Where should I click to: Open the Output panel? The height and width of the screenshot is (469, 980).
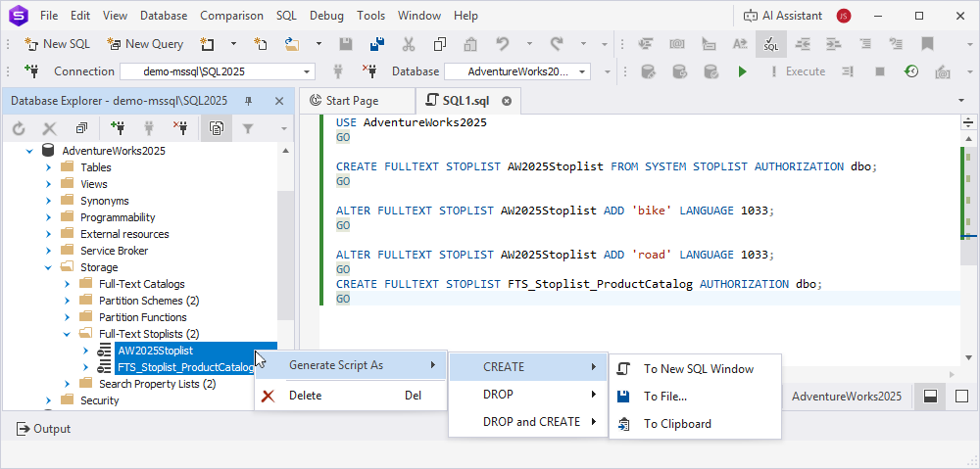tap(43, 429)
